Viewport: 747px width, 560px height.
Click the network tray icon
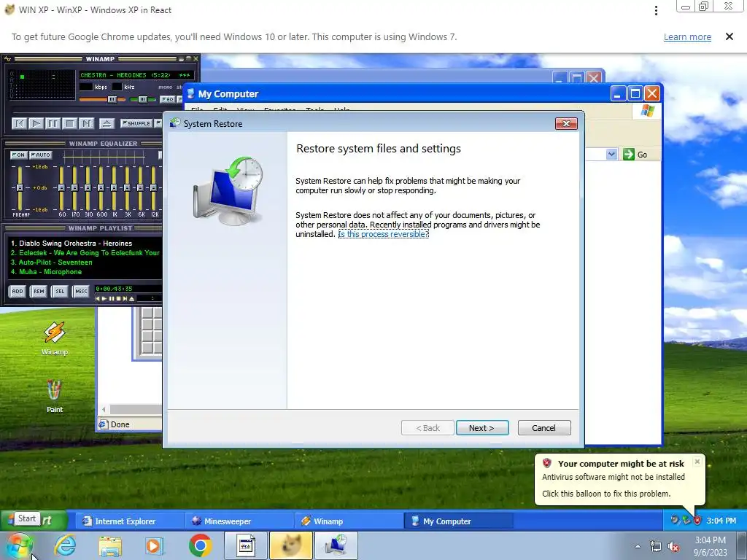coord(656,547)
